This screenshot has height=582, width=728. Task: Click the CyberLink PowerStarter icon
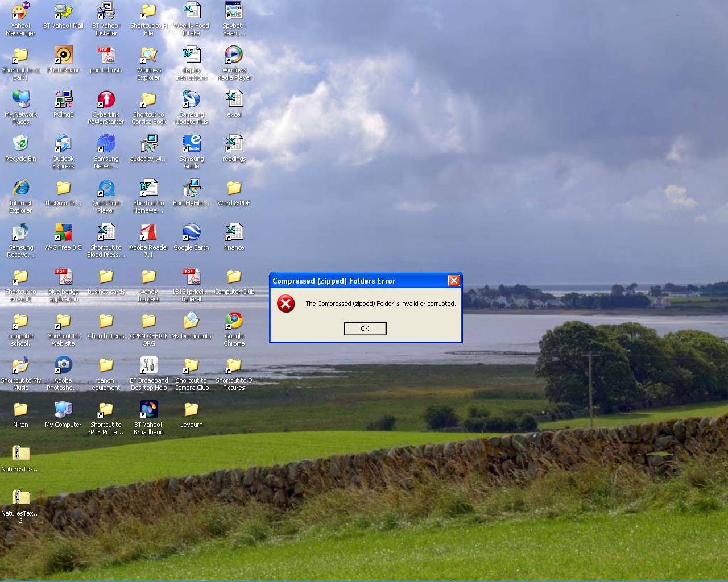106,100
